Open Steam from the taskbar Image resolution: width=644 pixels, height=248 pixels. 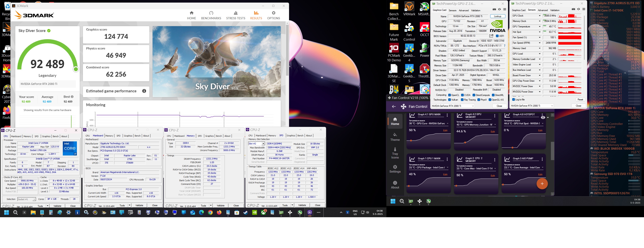click(x=246, y=213)
